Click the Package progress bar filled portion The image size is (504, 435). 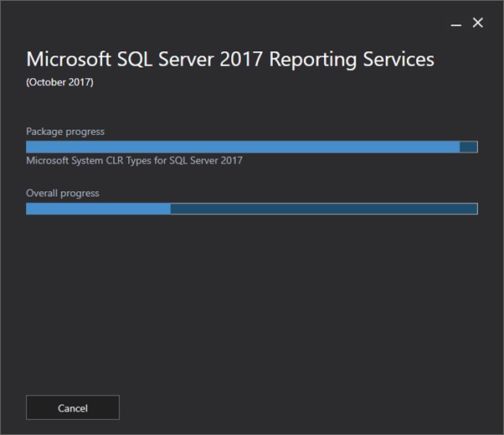pos(243,147)
